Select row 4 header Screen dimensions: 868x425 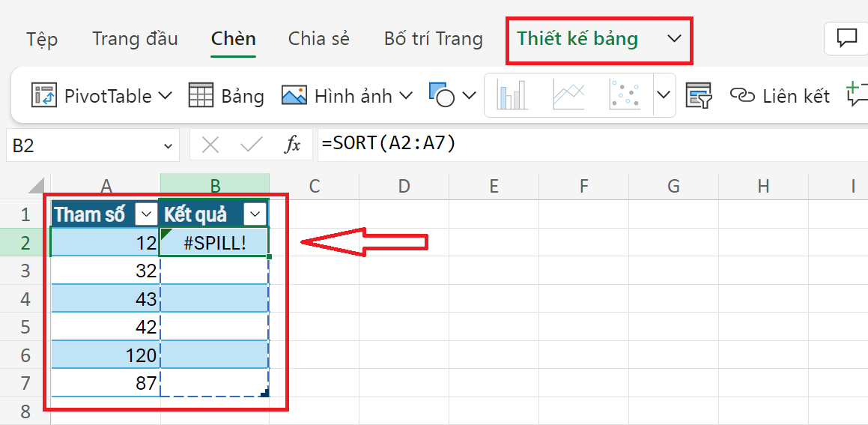tap(25, 298)
